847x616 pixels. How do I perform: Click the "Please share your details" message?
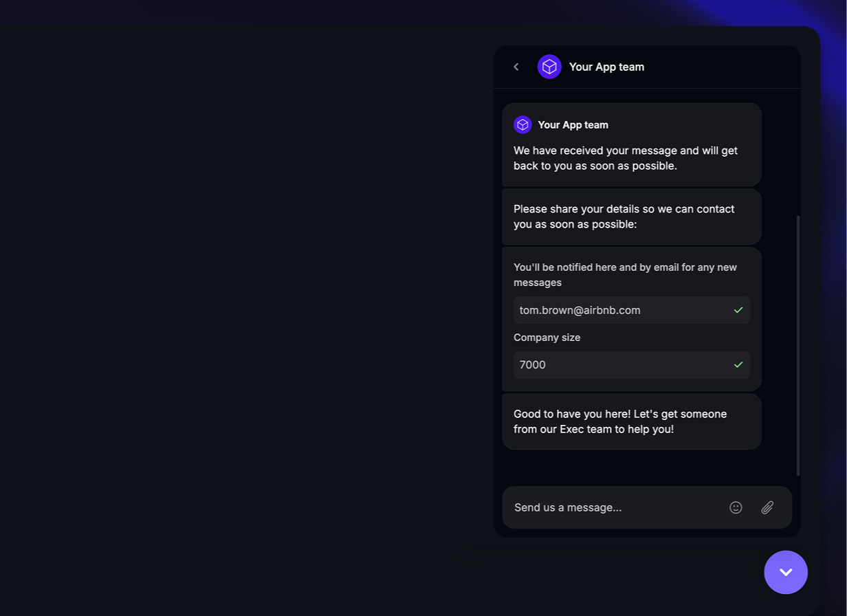coord(624,217)
